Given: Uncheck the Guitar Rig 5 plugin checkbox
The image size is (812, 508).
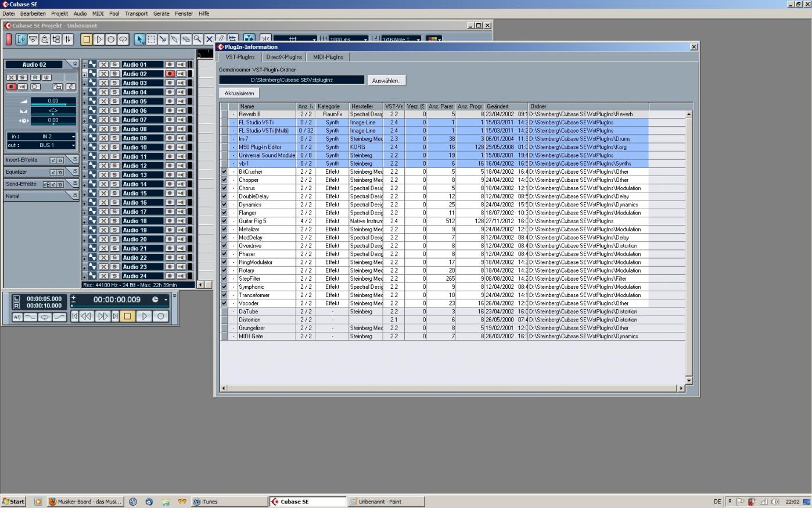Looking at the screenshot, I should tap(224, 221).
